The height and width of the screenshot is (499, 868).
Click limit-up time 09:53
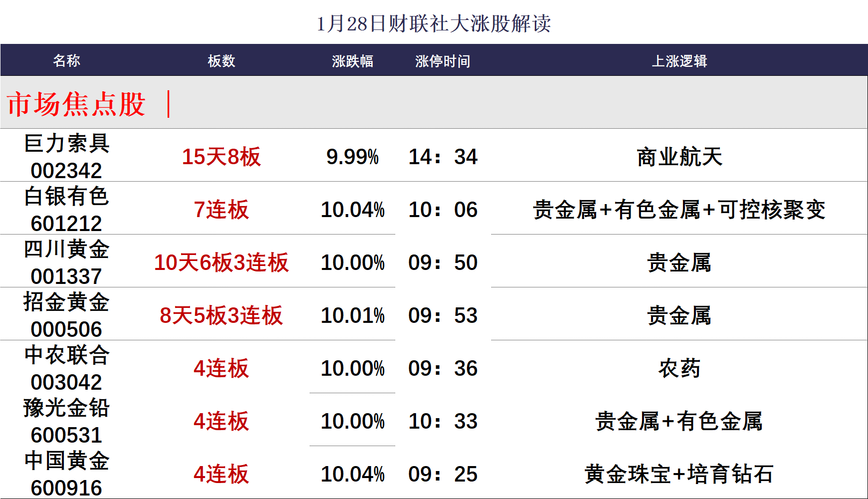[442, 315]
